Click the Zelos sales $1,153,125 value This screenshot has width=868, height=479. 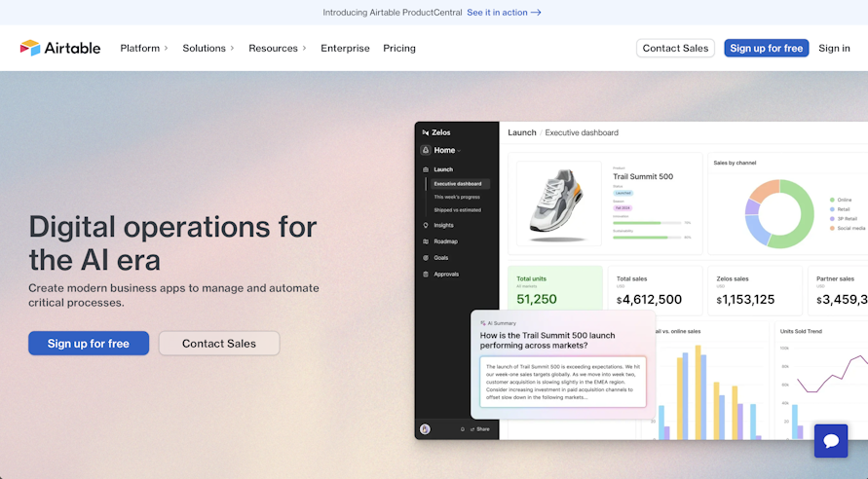point(745,300)
